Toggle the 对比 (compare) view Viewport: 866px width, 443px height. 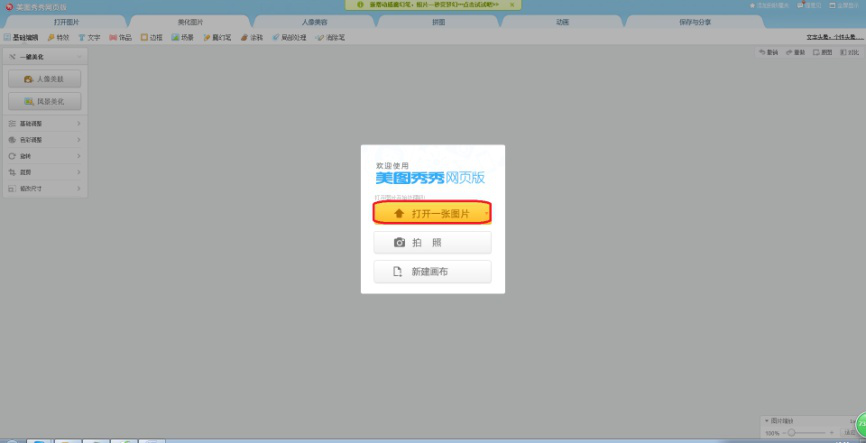pyautogui.click(x=849, y=52)
